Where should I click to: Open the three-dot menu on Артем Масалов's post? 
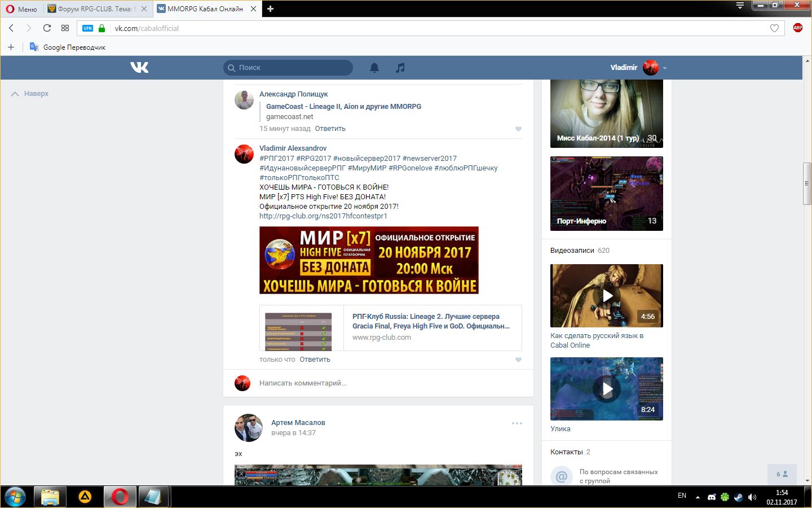point(517,423)
